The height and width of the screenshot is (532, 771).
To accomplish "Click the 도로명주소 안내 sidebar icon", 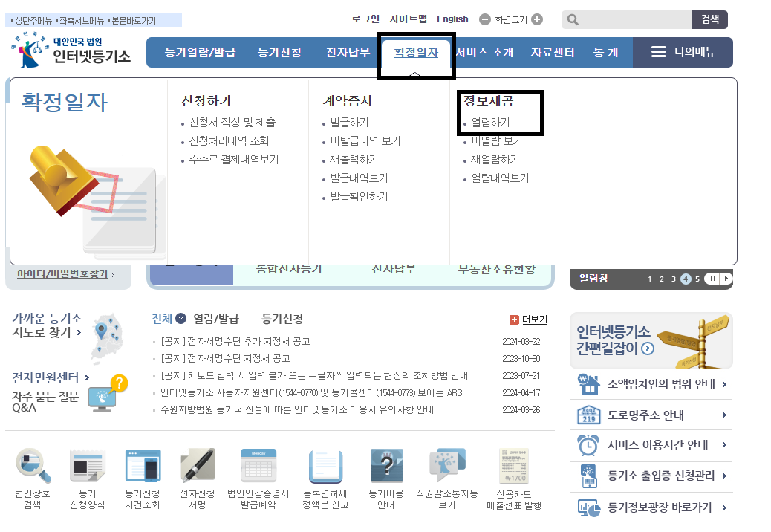I will [590, 415].
